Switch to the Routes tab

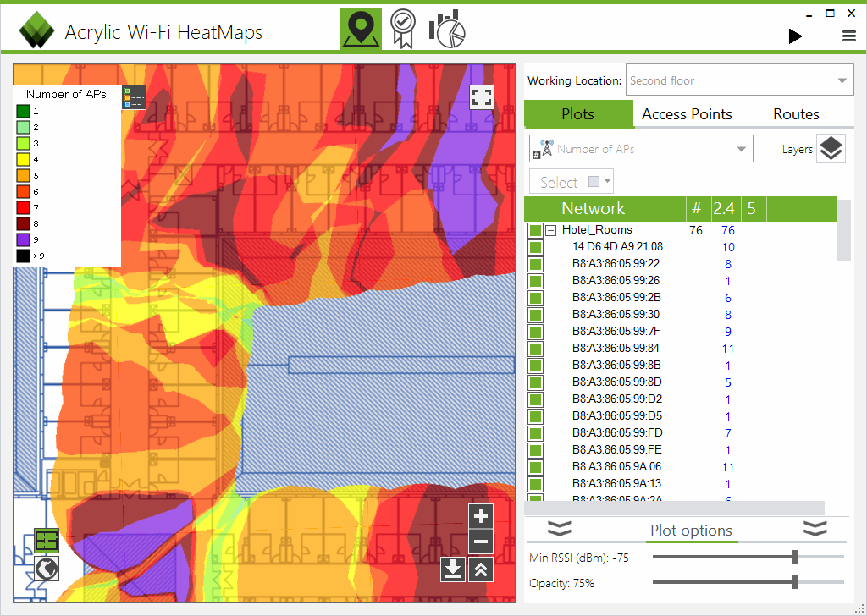[796, 114]
